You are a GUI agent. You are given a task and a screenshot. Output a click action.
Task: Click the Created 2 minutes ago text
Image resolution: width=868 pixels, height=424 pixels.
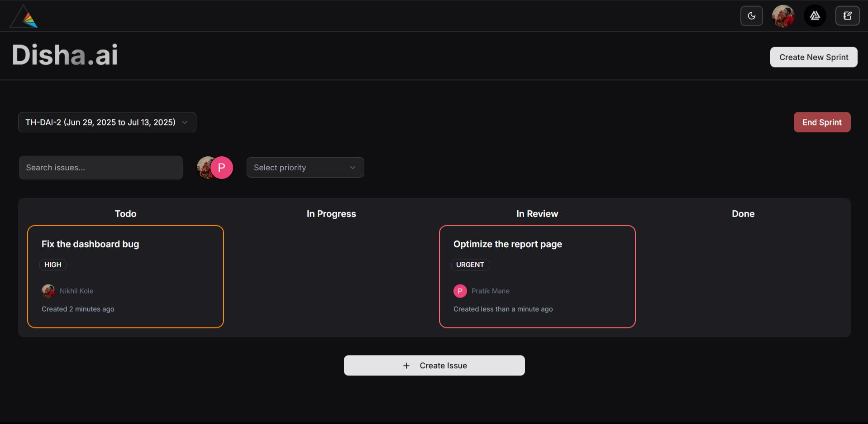78,309
